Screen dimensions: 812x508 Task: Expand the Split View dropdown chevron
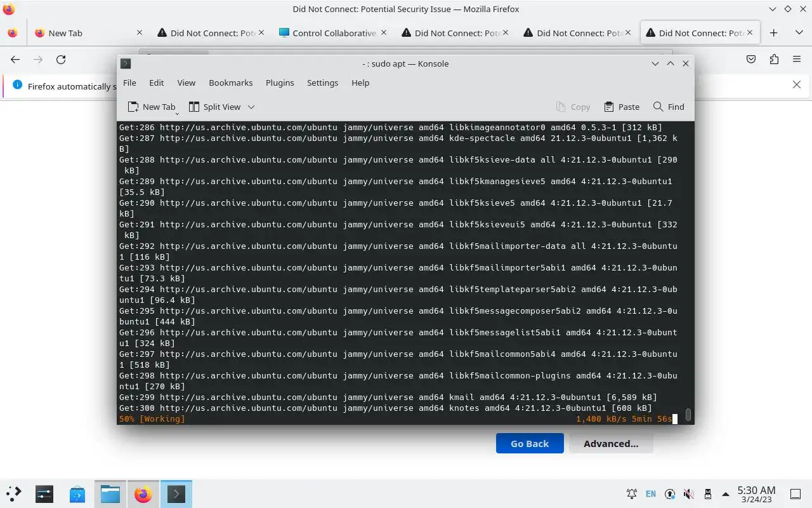(251, 107)
